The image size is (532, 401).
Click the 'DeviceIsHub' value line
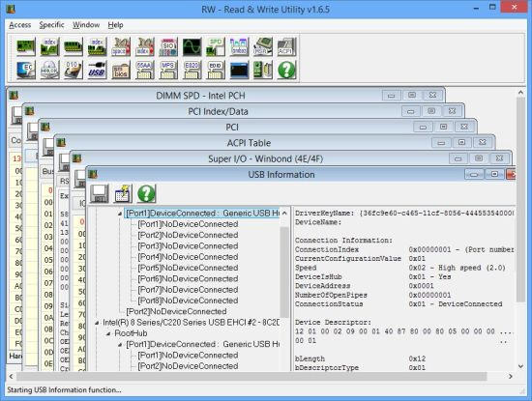click(x=373, y=277)
